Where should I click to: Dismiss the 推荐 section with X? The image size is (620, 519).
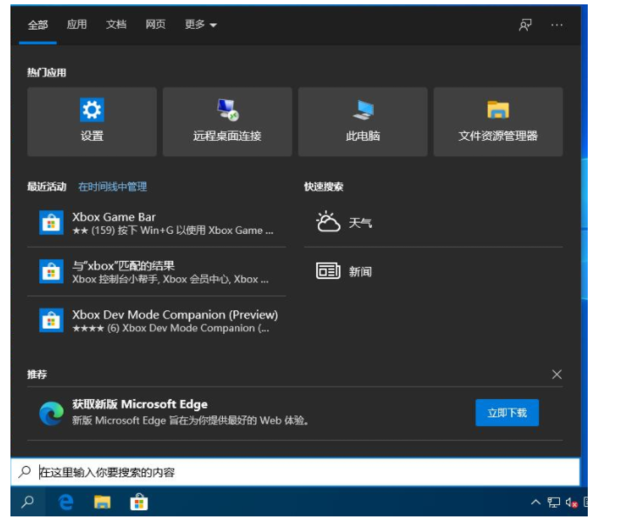557,374
